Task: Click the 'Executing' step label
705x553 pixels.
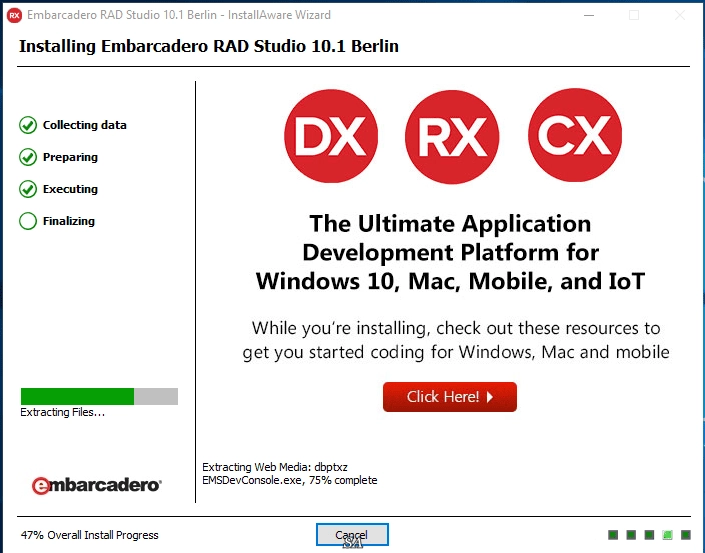Action: tap(70, 189)
